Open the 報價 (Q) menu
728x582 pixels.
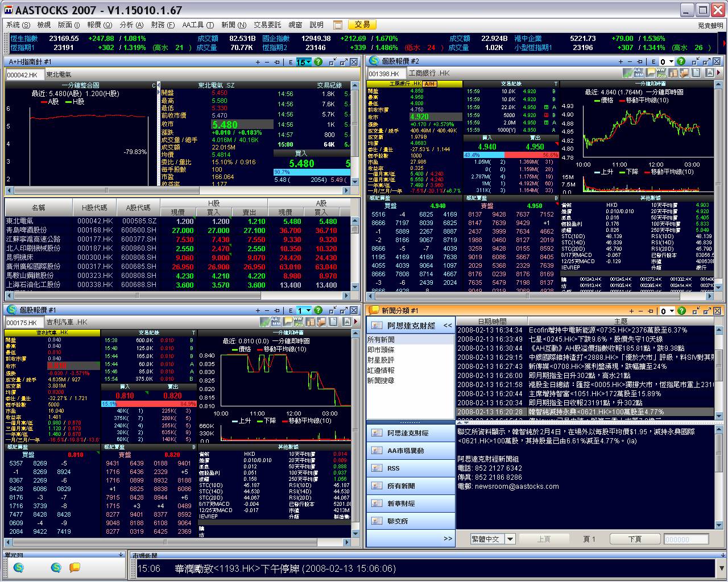point(100,25)
